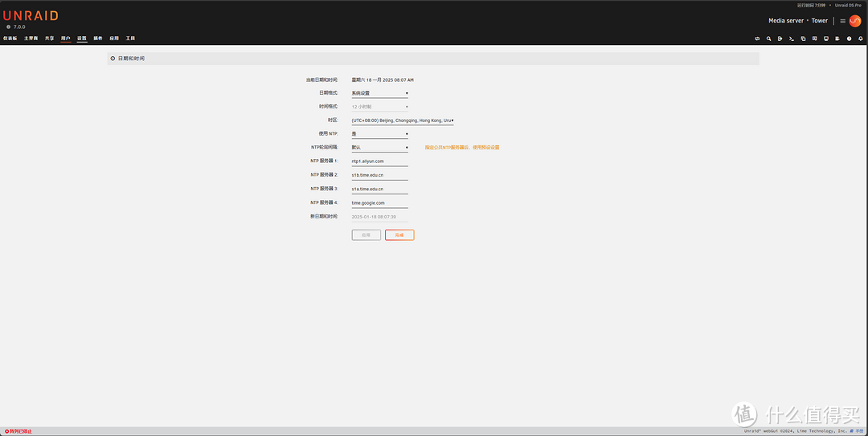Click the 当前日期和时间 label

coord(322,79)
